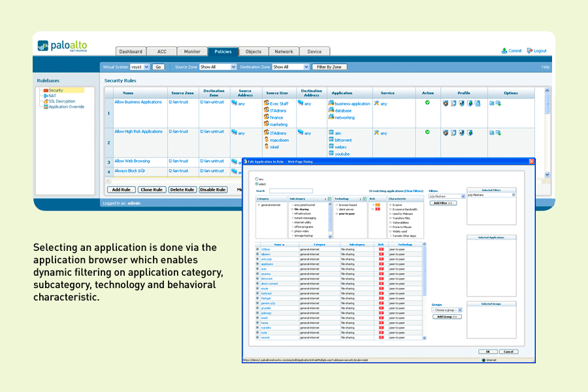Click the aim application icon in rule 2
The width and height of the screenshot is (588, 392).
coord(331,133)
